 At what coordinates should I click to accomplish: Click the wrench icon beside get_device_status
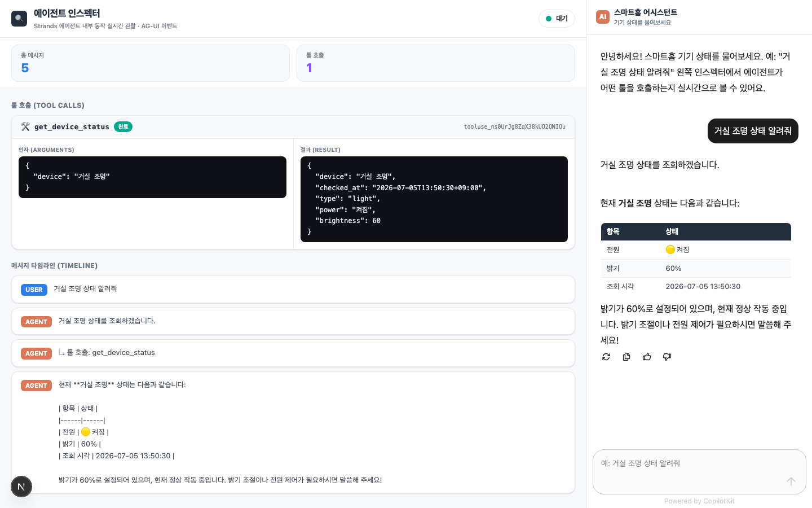pos(25,126)
